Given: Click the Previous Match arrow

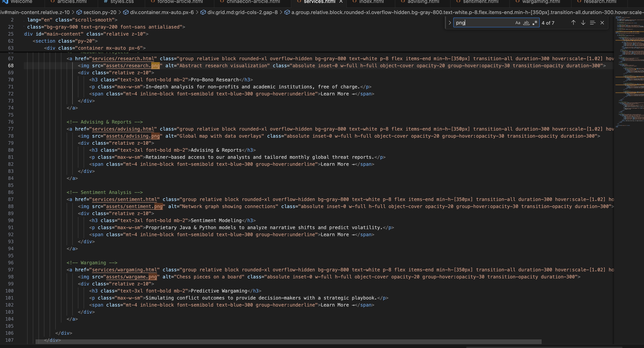Looking at the screenshot, I should [x=573, y=22].
